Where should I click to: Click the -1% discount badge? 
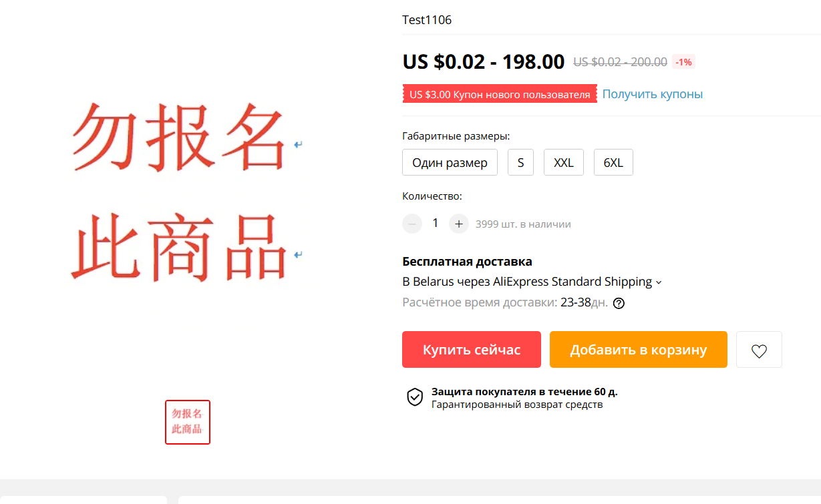click(x=683, y=62)
